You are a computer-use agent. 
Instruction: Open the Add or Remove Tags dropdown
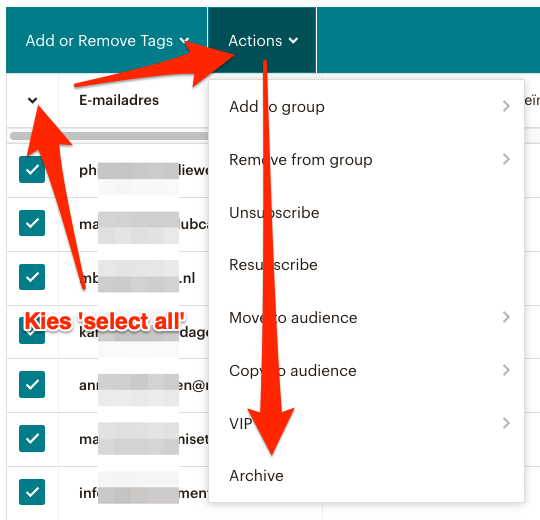107,41
